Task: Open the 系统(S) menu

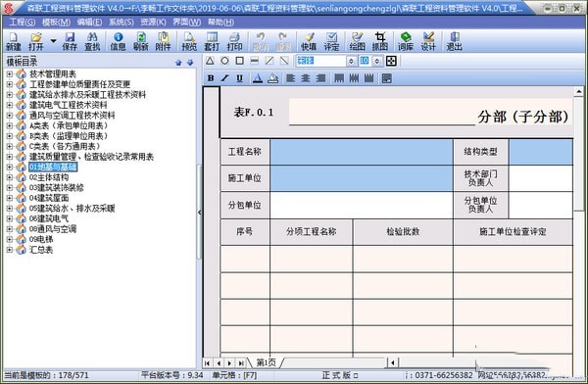Action: [x=122, y=23]
